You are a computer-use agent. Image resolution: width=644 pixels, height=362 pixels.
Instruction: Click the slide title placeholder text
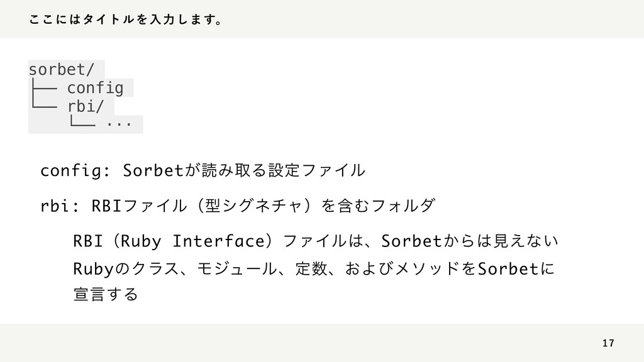click(x=125, y=19)
